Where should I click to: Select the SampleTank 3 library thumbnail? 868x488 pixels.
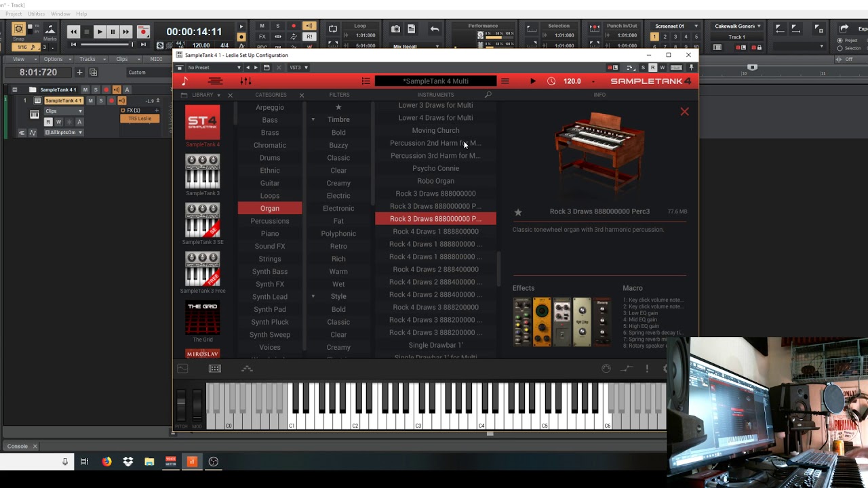coord(202,171)
